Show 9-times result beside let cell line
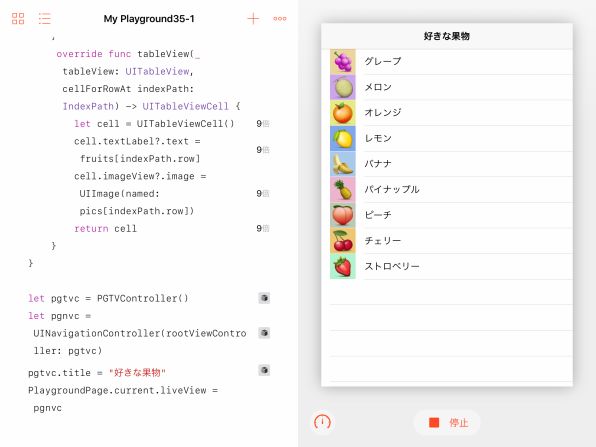Viewport: 596px width, 447px height. (263, 124)
